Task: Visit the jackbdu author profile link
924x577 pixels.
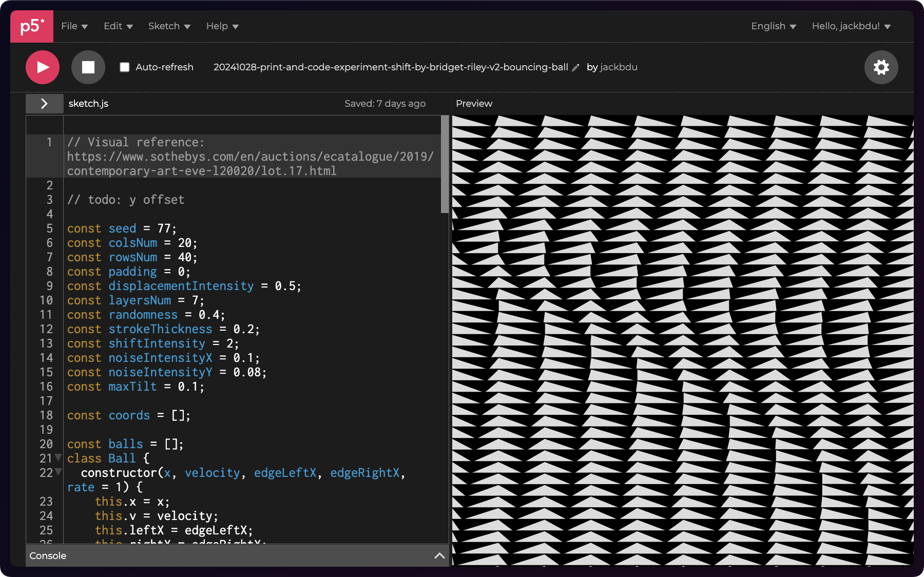Action: pos(619,67)
